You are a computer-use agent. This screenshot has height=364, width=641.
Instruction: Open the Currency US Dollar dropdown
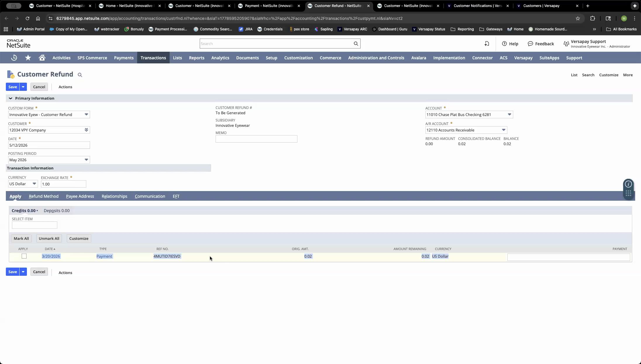[34, 184]
